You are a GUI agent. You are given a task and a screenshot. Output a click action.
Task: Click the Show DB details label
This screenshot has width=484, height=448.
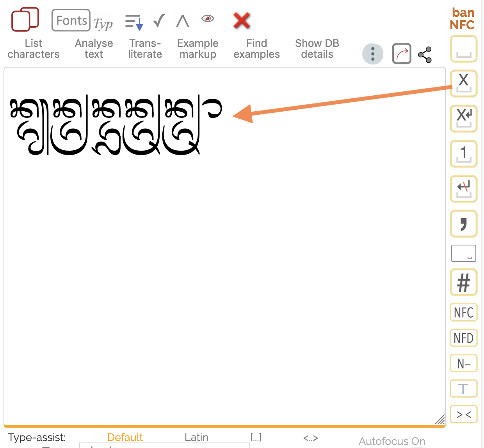click(x=317, y=49)
